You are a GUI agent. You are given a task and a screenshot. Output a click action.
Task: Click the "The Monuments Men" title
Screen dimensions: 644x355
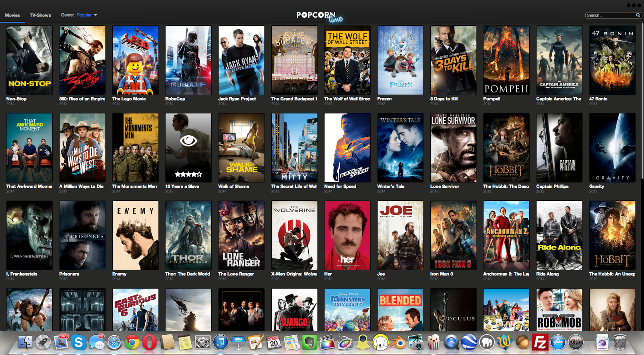[134, 186]
